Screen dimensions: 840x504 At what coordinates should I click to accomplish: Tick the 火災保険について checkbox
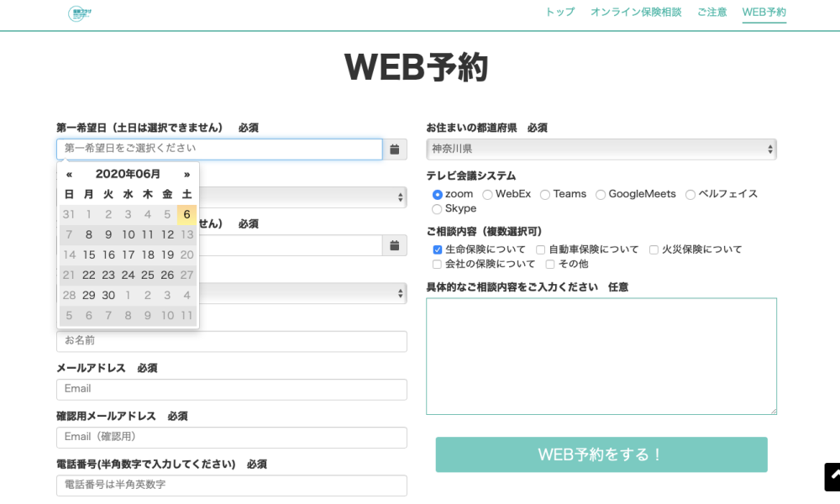click(654, 250)
